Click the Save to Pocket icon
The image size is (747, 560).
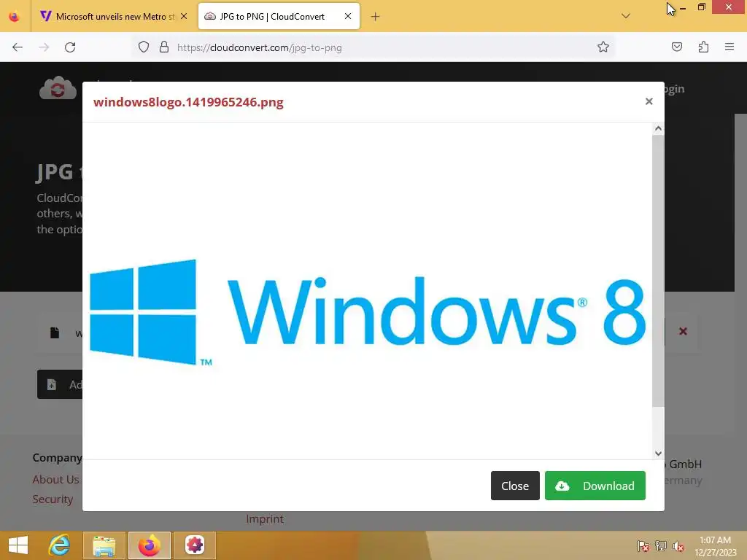(677, 47)
